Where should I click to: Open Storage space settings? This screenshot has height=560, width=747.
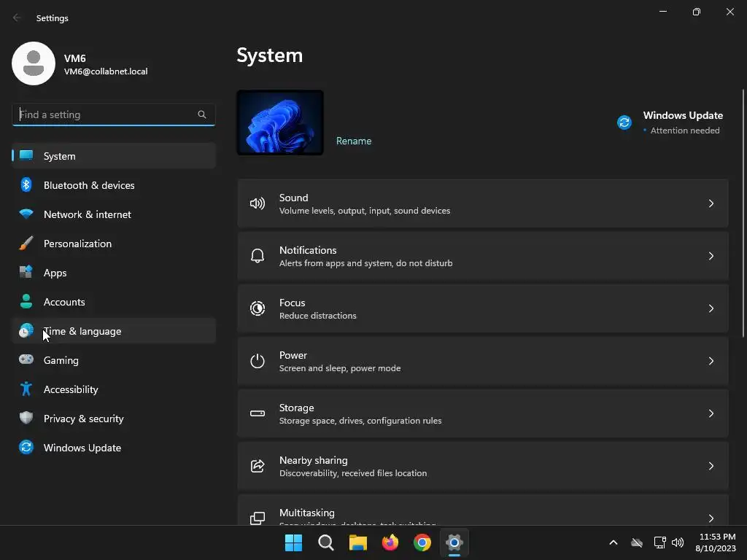(483, 413)
